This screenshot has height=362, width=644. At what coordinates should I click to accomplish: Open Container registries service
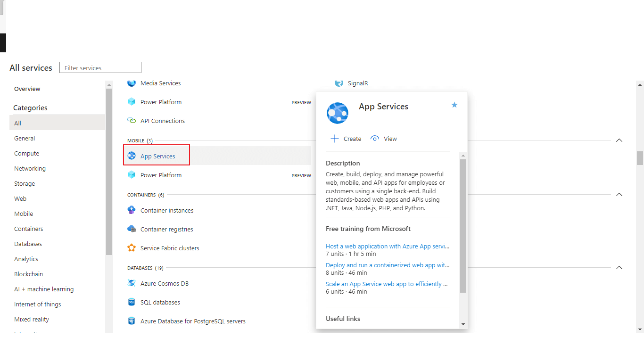coord(167,229)
